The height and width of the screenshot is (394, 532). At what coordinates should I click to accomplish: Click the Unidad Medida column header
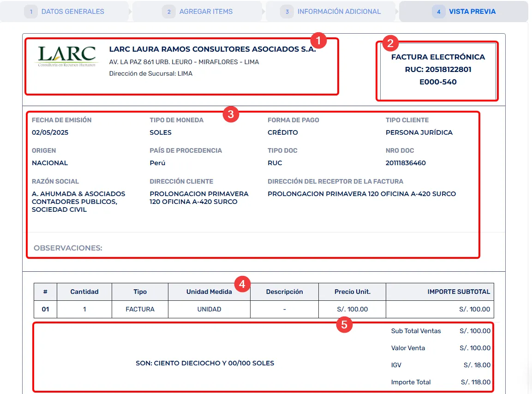[x=209, y=292]
